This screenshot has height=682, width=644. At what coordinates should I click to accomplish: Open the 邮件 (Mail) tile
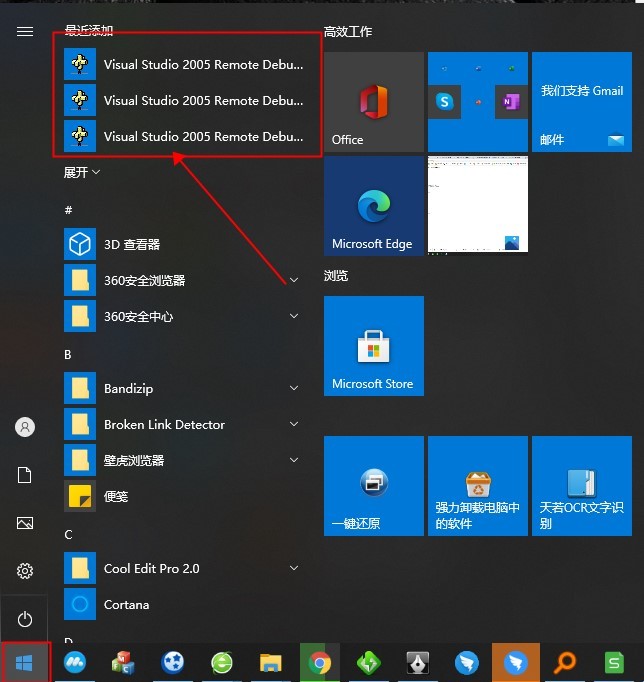pos(581,102)
